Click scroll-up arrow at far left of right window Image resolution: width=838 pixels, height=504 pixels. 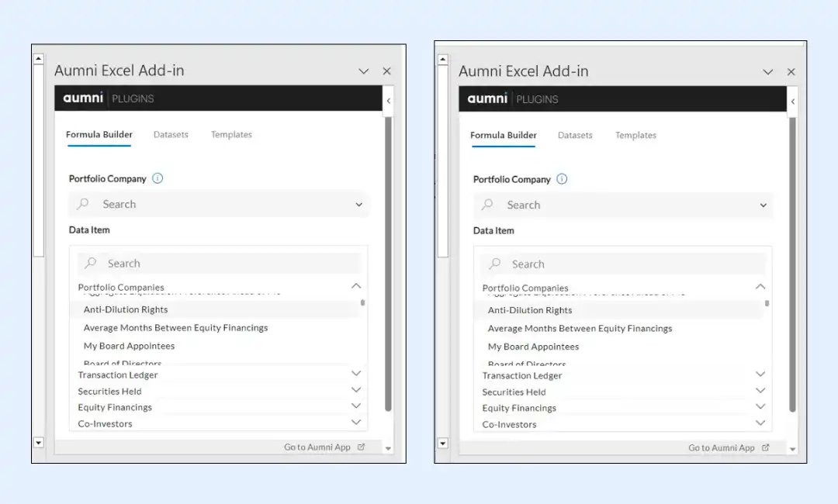pyautogui.click(x=442, y=59)
